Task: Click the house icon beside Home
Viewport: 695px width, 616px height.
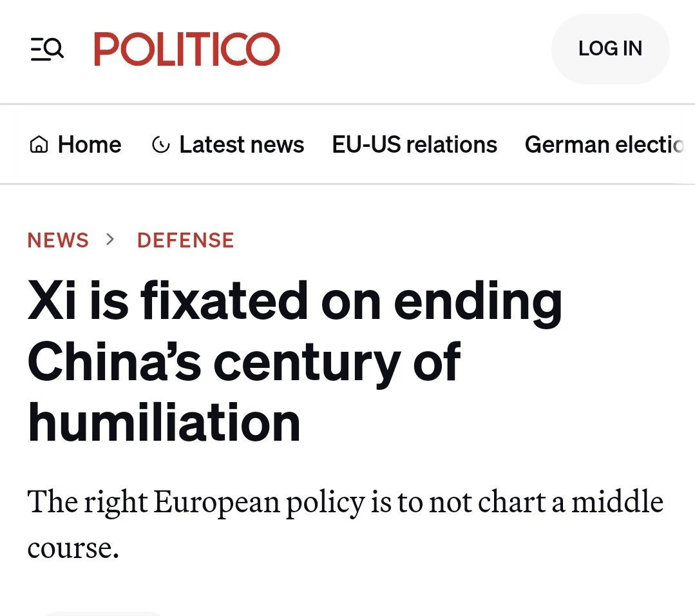Action: pos(39,145)
